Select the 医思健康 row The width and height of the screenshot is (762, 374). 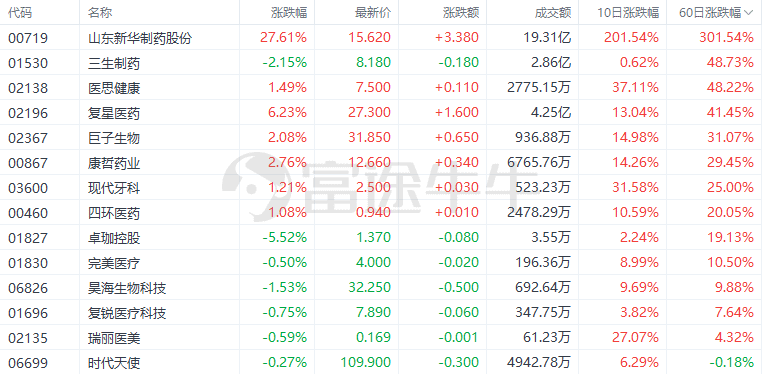[381, 88]
